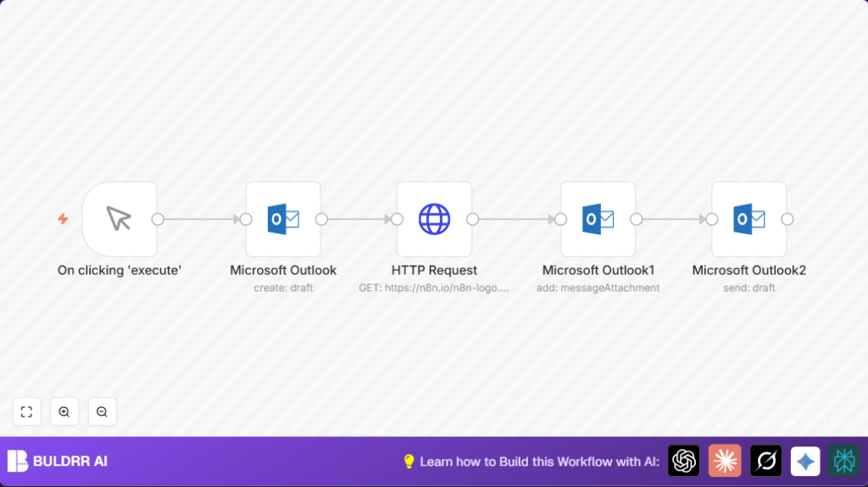Open the Microsoft Outlook2 send draft node
Screen dimensions: 868x487
749,220
